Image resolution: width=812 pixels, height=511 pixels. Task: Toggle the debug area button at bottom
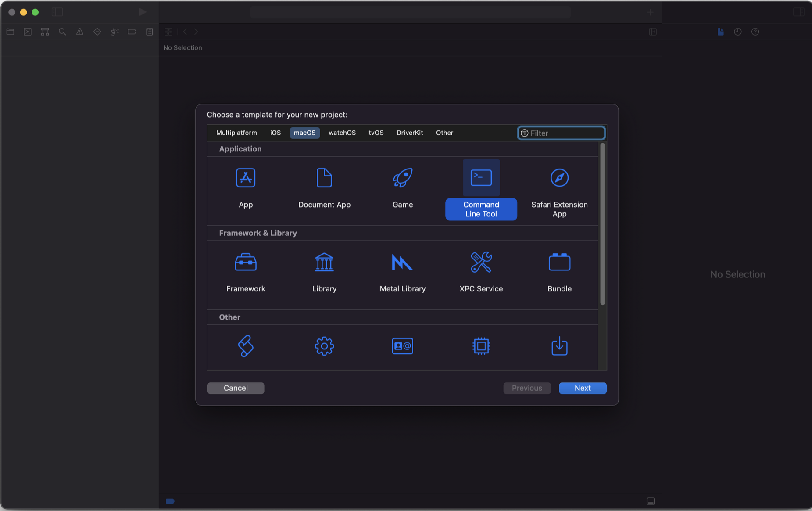tap(651, 501)
